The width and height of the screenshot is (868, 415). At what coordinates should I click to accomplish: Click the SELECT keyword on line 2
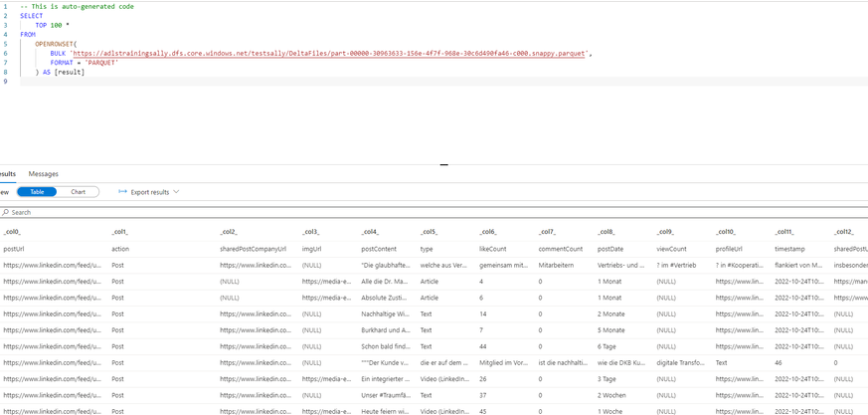point(31,16)
